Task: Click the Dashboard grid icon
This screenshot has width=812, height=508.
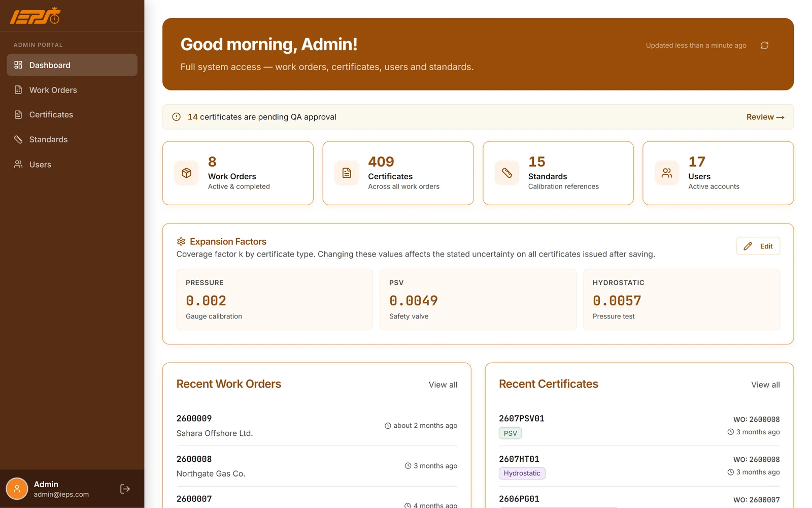Action: (18, 65)
